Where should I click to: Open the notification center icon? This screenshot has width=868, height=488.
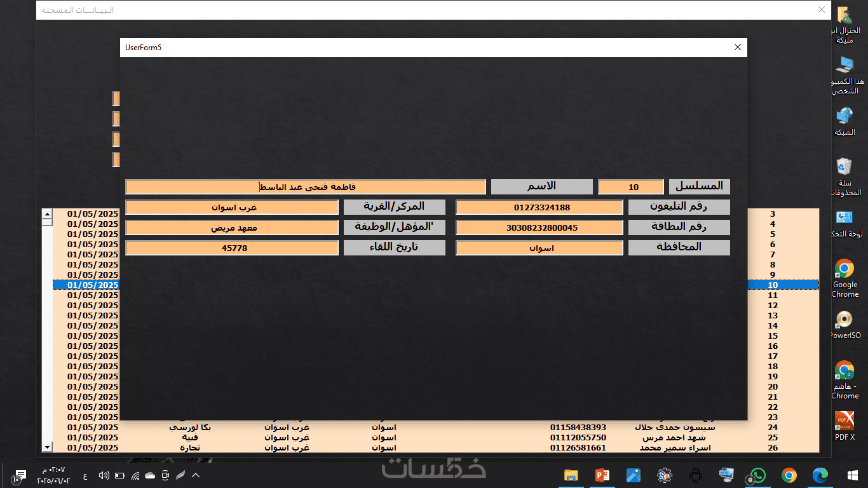19,475
